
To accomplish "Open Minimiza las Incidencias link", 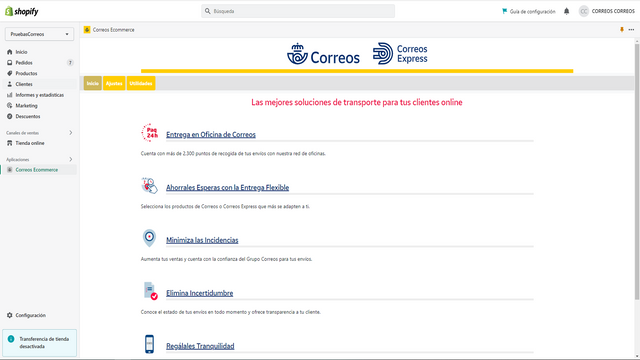I will point(202,240).
